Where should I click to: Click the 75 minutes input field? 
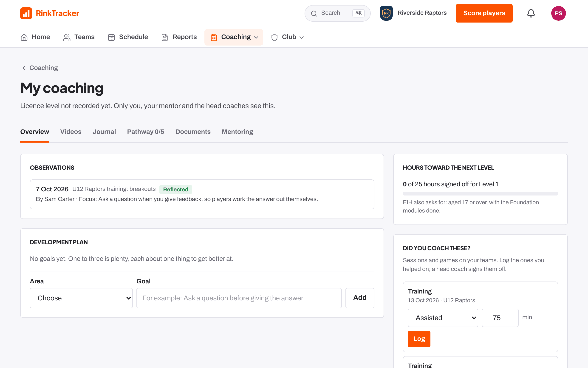500,318
